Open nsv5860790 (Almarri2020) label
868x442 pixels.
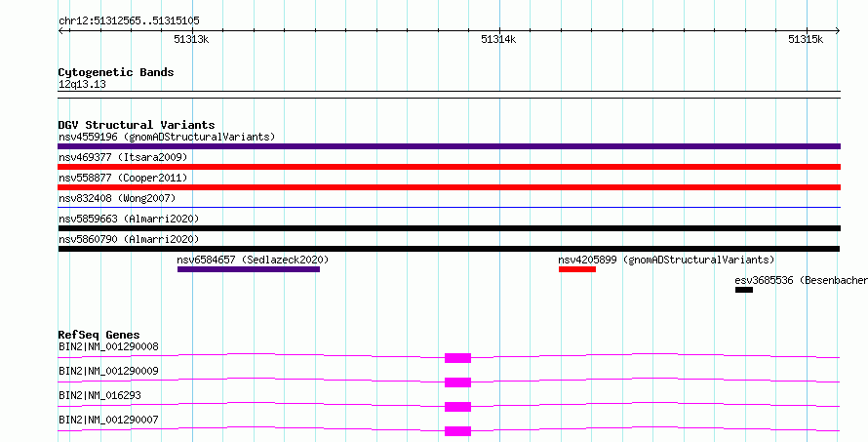(129, 239)
